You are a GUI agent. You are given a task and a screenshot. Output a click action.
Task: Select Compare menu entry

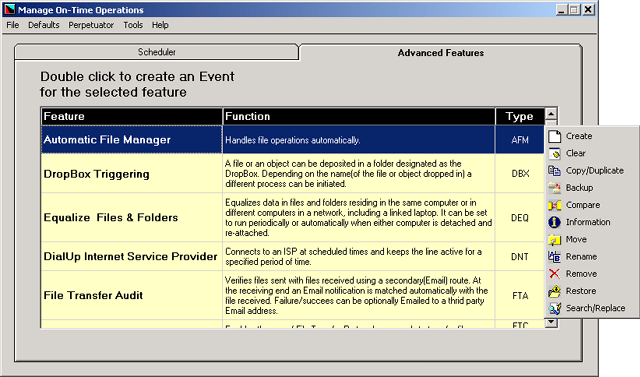tap(592, 205)
